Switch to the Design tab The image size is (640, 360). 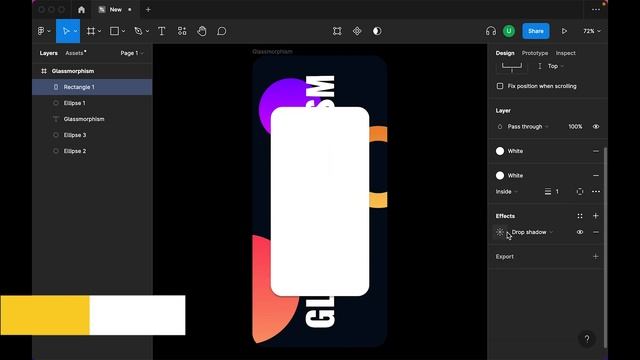point(505,53)
